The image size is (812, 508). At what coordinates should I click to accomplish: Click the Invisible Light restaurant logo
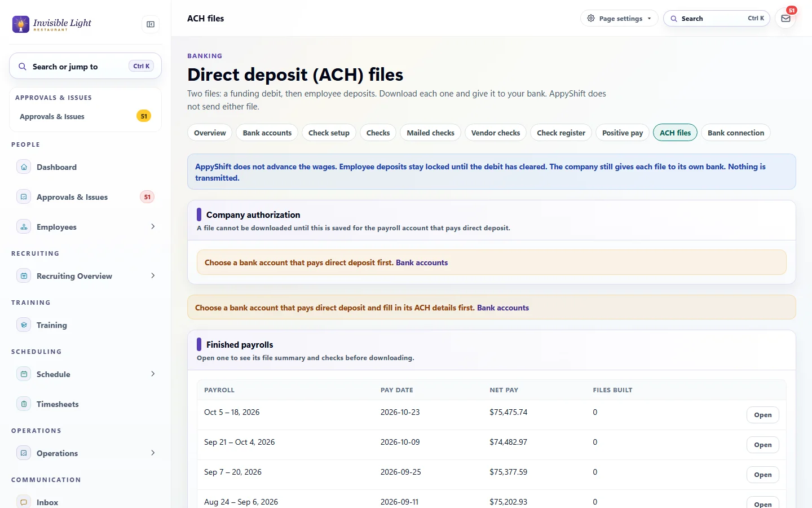(x=52, y=24)
